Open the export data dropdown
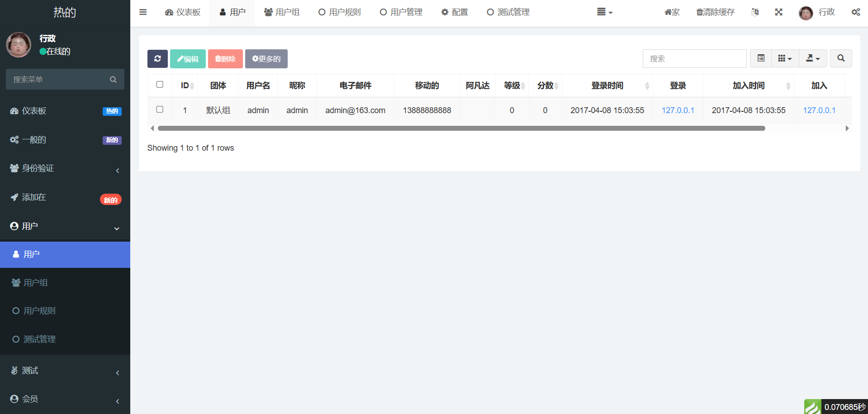The height and width of the screenshot is (414, 868). pos(813,58)
